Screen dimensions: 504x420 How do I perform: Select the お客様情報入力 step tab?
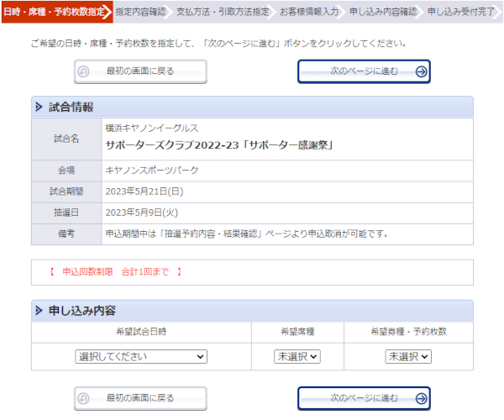[309, 12]
